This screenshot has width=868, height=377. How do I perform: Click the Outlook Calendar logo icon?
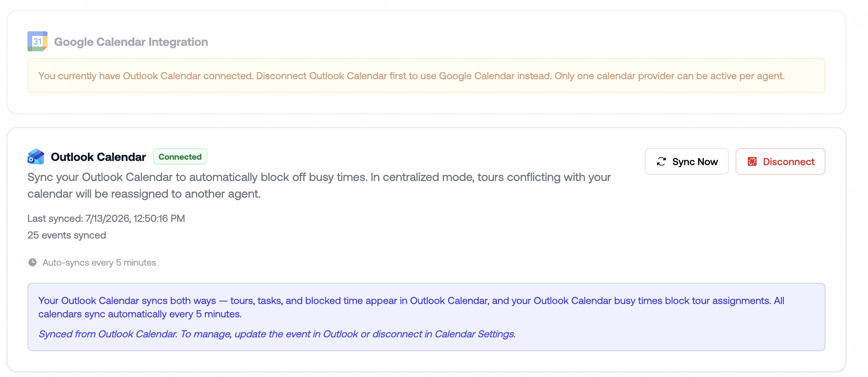[x=36, y=157]
